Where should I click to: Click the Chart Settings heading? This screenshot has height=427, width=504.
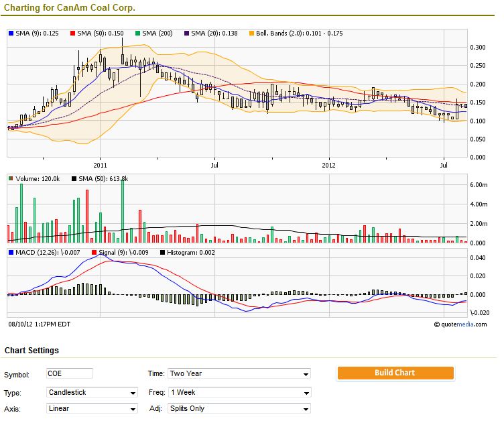[x=31, y=350]
